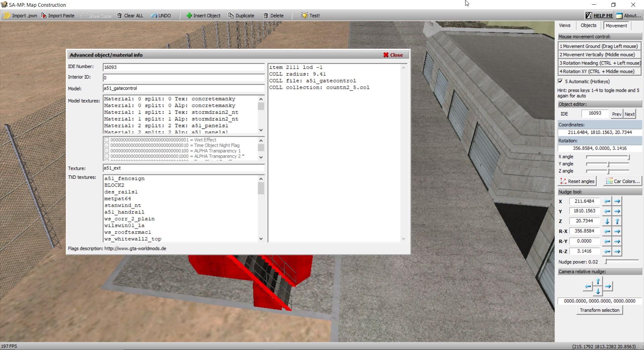Switch to the Objects tab
Screen dimensions: 644x350
(x=588, y=26)
